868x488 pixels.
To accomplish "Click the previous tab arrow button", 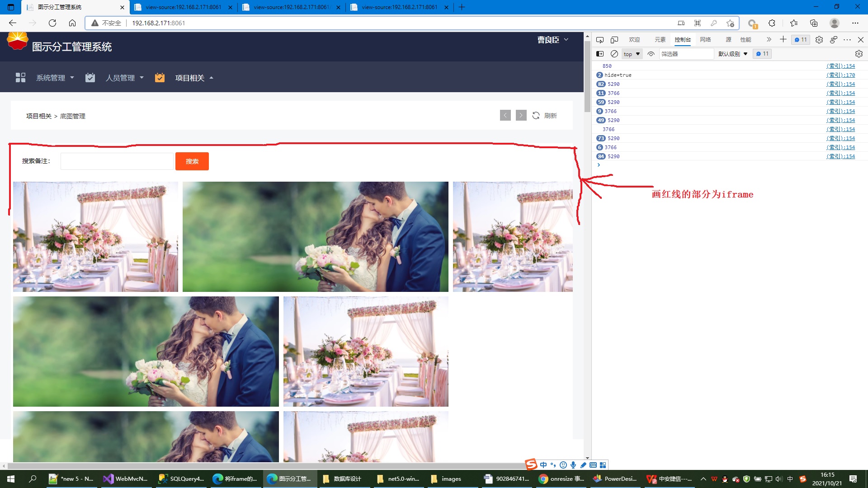I will pos(505,116).
